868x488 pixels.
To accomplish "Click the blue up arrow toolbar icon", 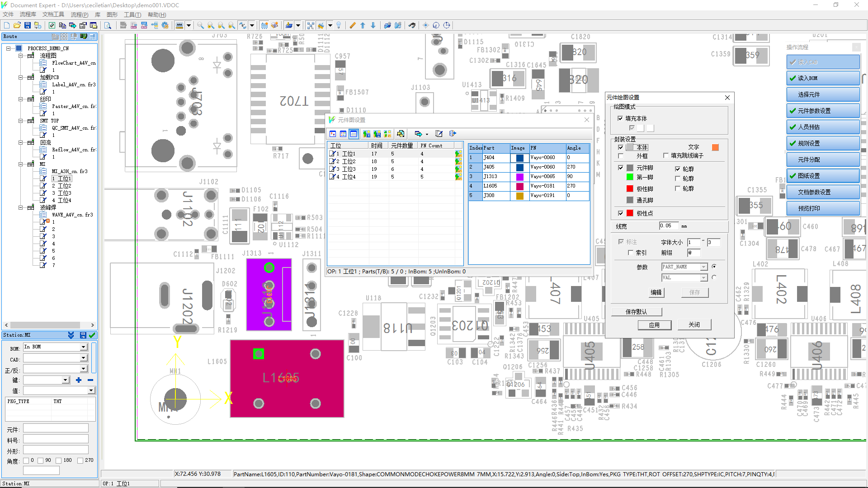I will click(363, 25).
